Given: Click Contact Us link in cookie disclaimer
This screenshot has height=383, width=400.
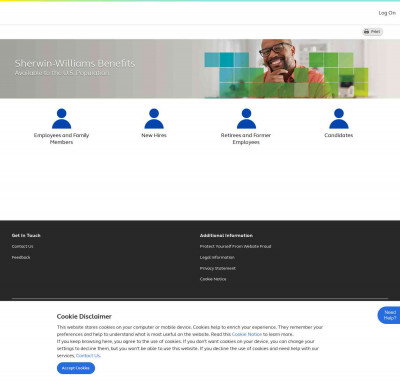Looking at the screenshot, I should 88,356.
